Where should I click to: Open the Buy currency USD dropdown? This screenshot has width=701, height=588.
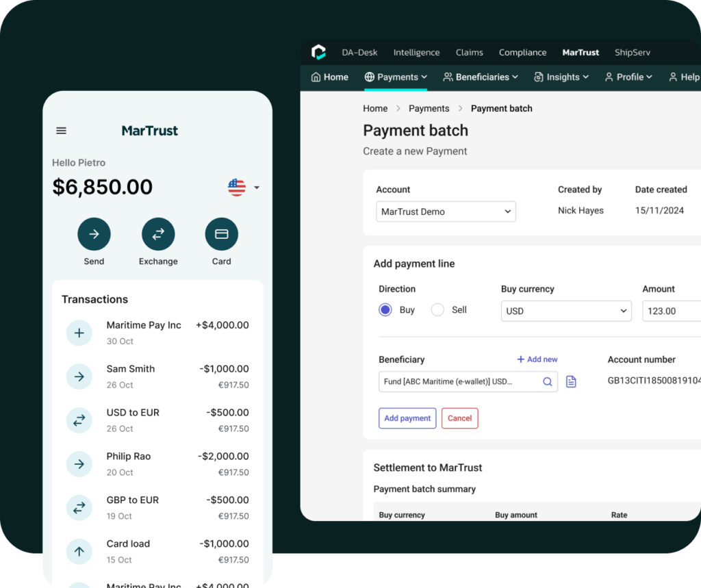click(566, 311)
